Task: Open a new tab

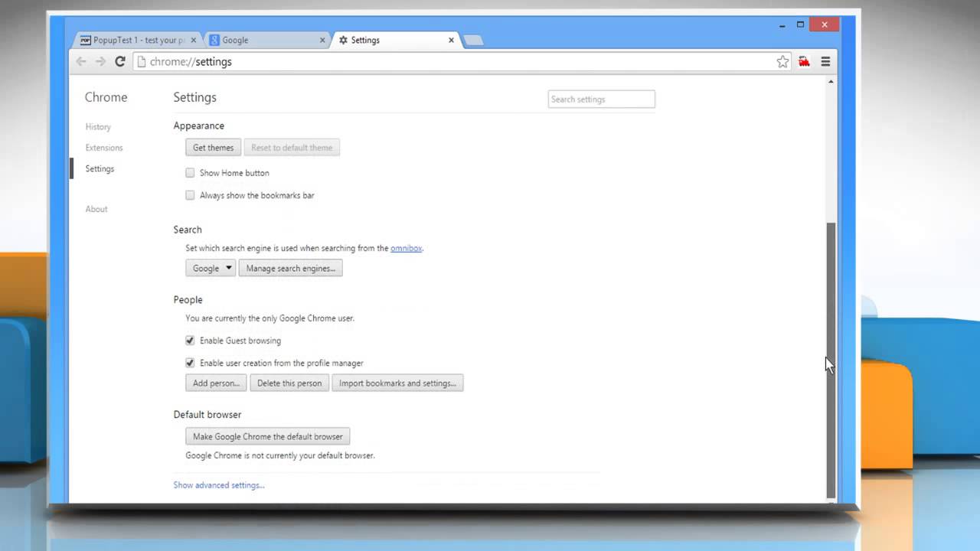Action: pyautogui.click(x=473, y=41)
